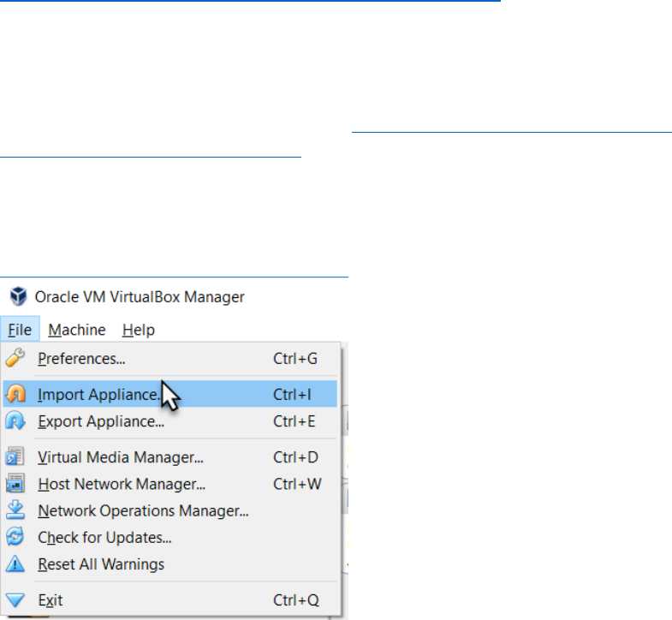672x620 pixels.
Task: Open Host Network Manager
Action: (170, 484)
